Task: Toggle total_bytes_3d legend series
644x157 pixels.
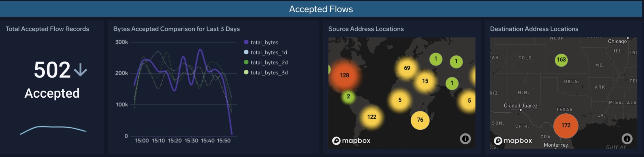Action: pos(266,73)
